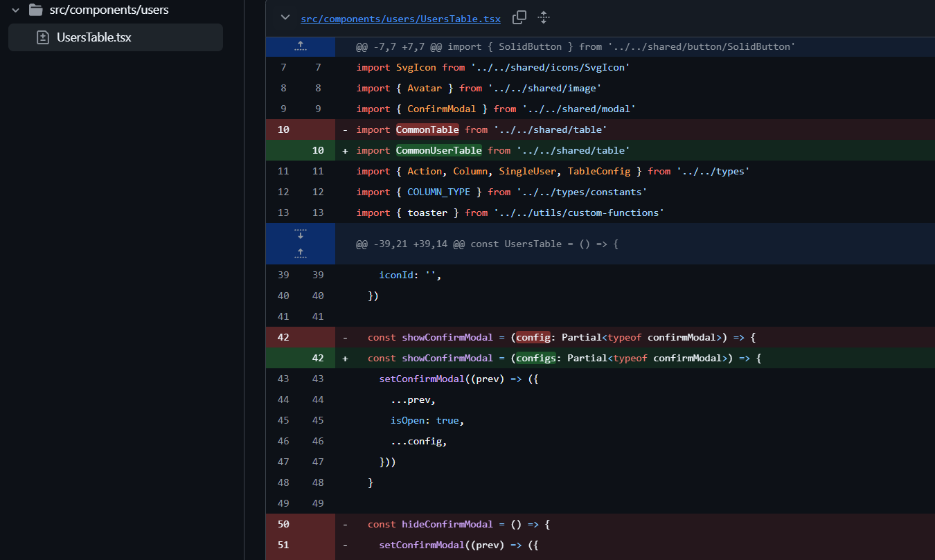The image size is (935, 560).
Task: Expand all lines using the header arrows icon
Action: [544, 18]
